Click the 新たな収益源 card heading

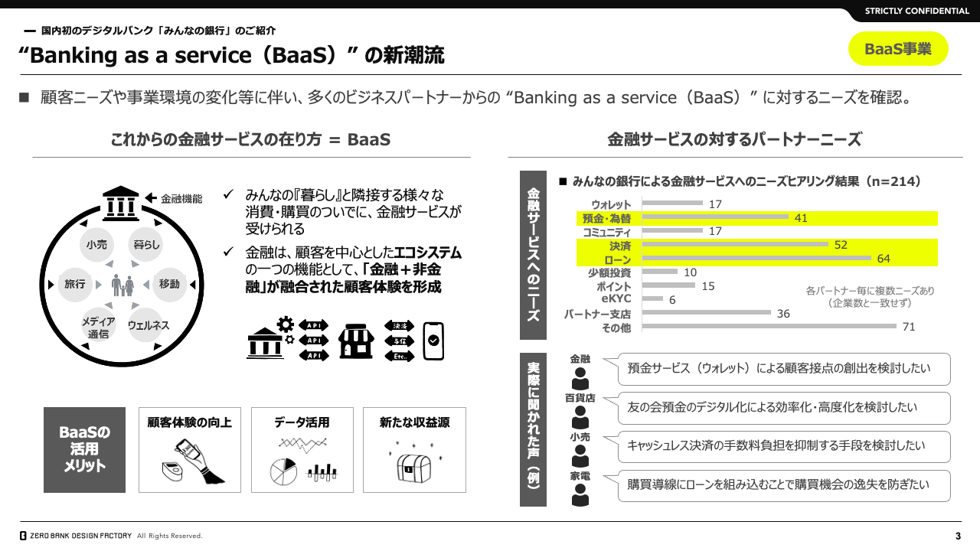click(x=414, y=422)
